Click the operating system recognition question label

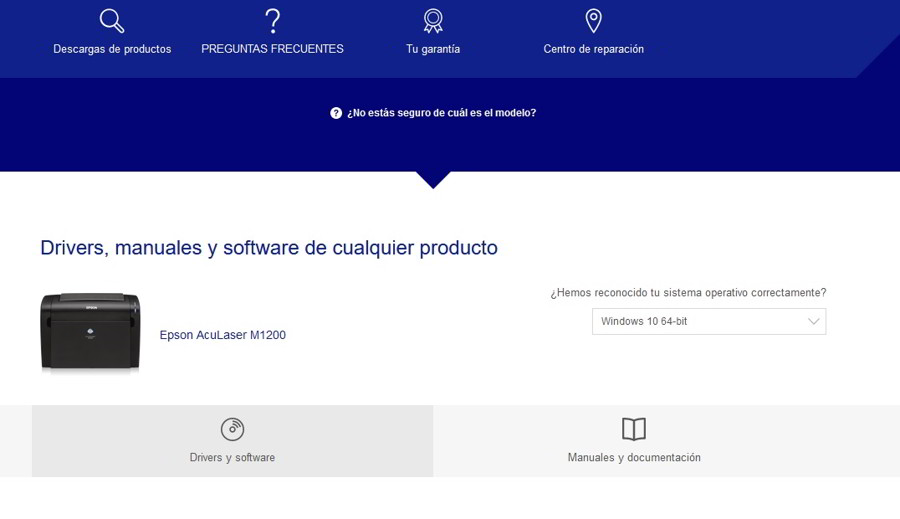click(688, 293)
